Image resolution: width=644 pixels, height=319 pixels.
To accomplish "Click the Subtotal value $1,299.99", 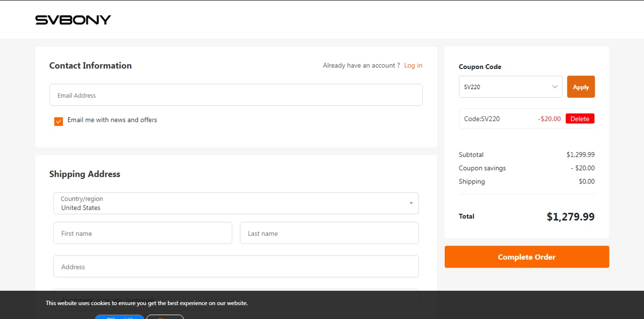I will [580, 155].
